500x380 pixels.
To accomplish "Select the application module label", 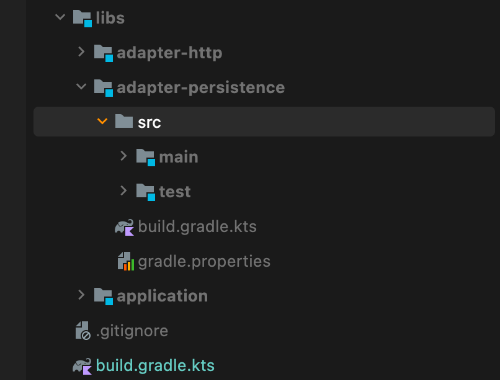I will click(x=162, y=296).
